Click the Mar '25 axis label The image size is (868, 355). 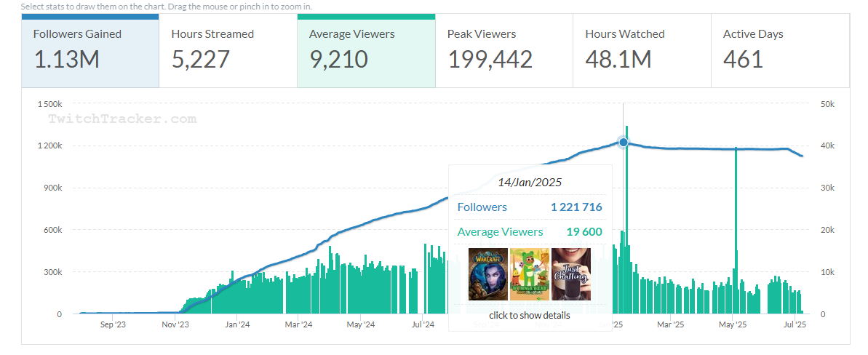(x=670, y=324)
